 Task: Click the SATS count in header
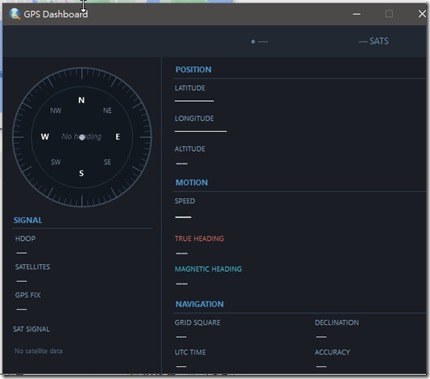(374, 41)
